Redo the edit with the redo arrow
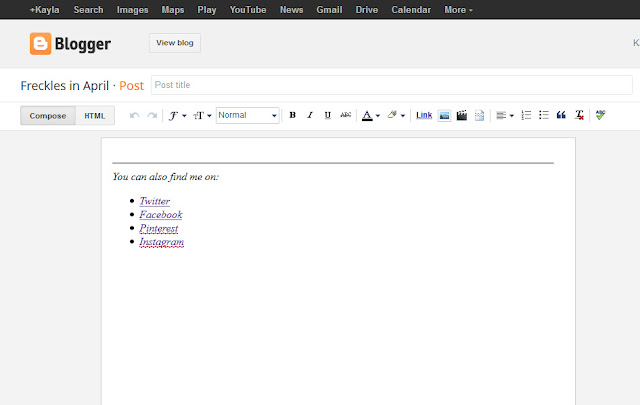640x405 pixels. click(x=152, y=116)
